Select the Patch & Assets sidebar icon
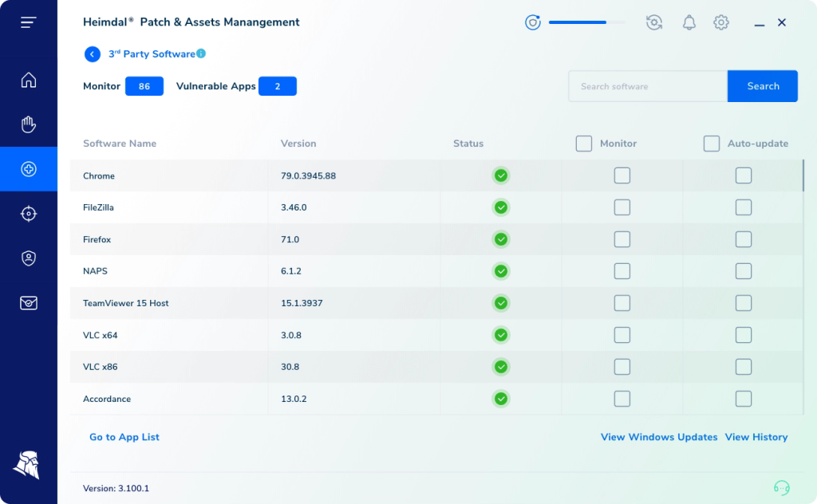 pyautogui.click(x=29, y=169)
